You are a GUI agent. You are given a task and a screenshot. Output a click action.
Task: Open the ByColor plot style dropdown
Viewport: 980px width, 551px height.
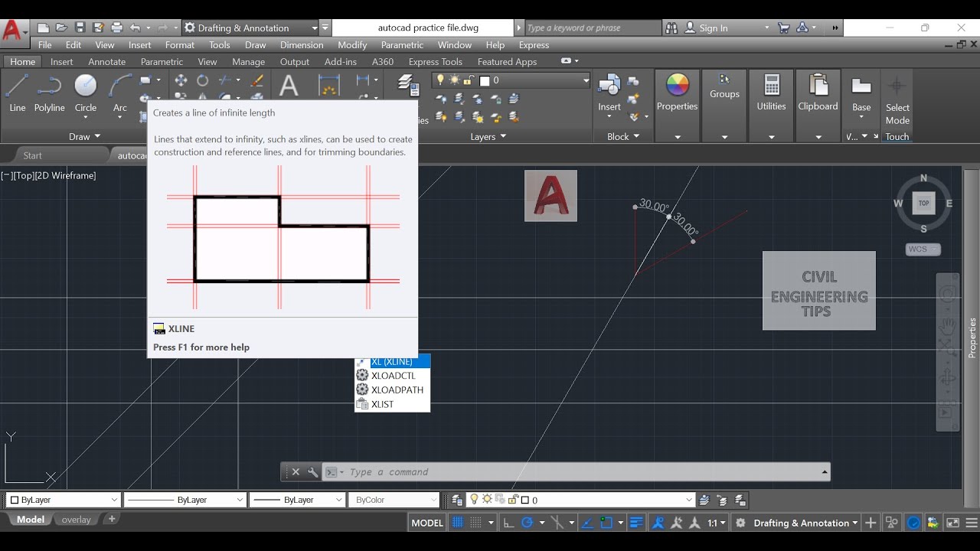point(394,500)
